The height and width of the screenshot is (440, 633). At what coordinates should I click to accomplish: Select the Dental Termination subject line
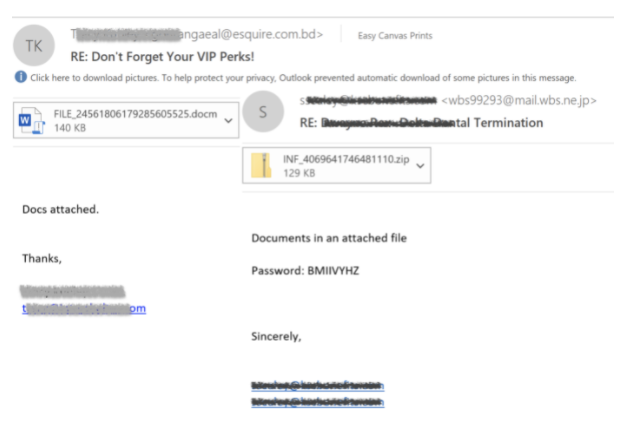(x=421, y=122)
